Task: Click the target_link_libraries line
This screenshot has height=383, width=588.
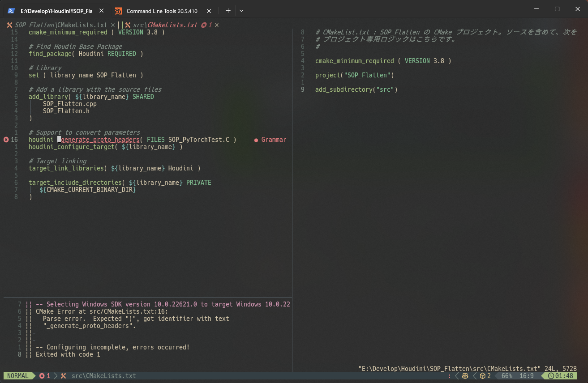Action: 115,168
